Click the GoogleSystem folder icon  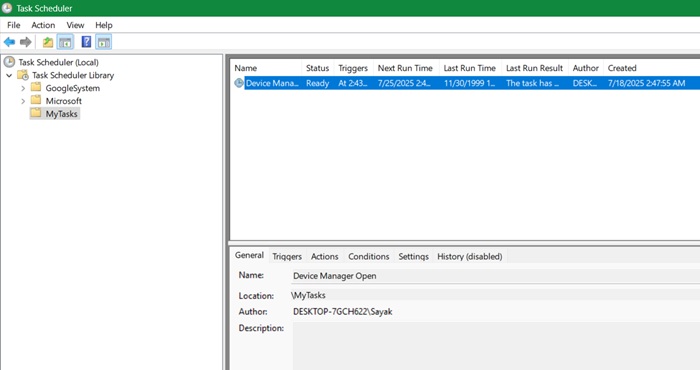(x=36, y=87)
